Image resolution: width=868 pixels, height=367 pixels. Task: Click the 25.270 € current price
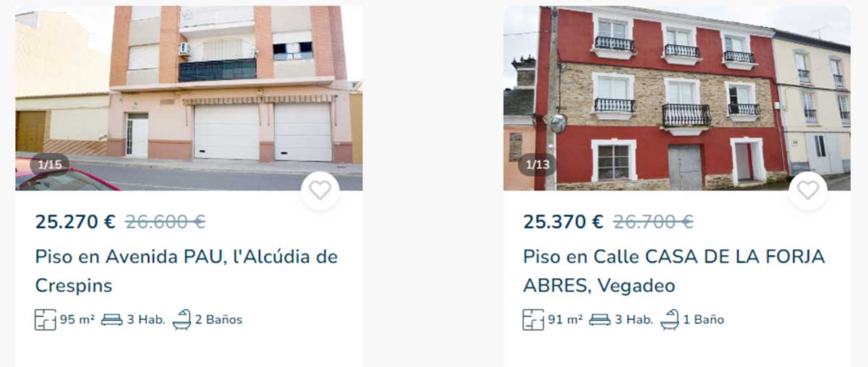pos(75,222)
